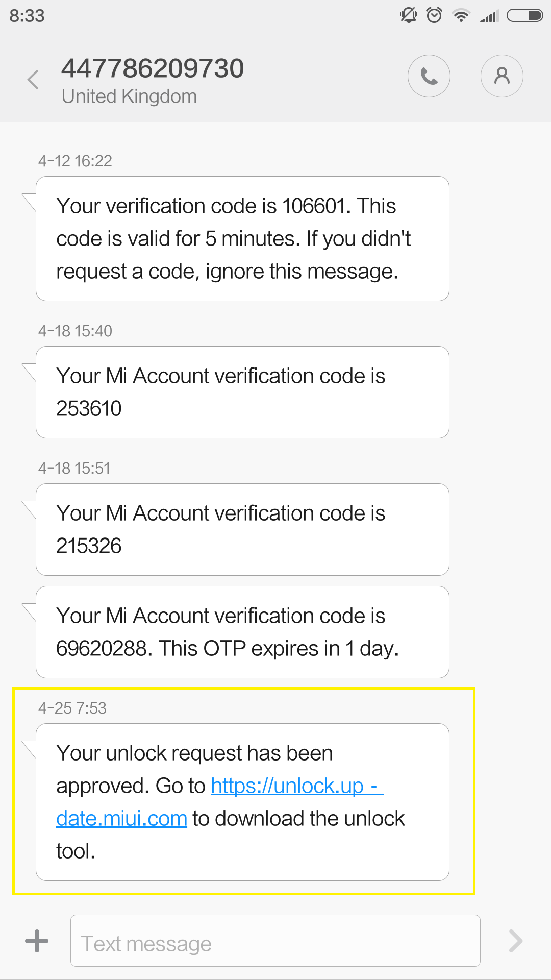The height and width of the screenshot is (980, 551).
Task: Tap the plus attachment icon
Action: tap(37, 941)
